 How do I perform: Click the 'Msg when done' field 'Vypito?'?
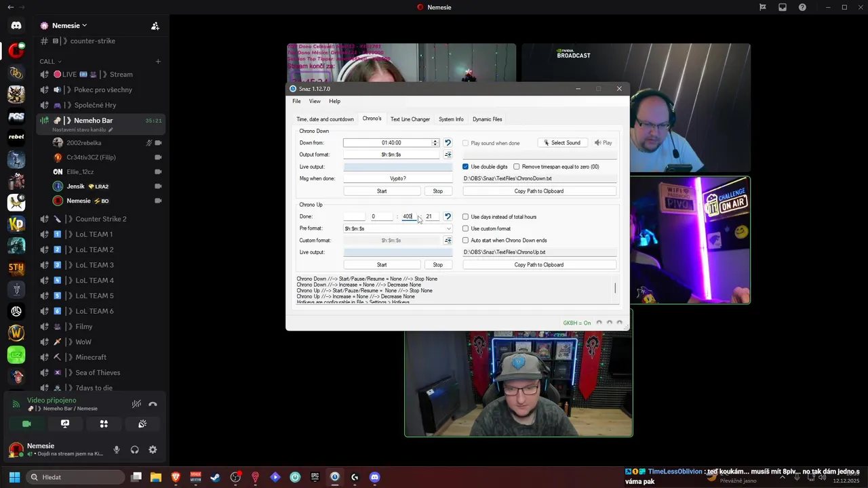pos(398,179)
